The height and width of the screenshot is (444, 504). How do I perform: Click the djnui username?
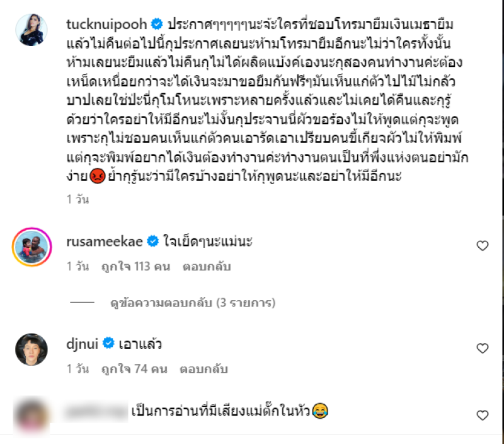point(83,344)
